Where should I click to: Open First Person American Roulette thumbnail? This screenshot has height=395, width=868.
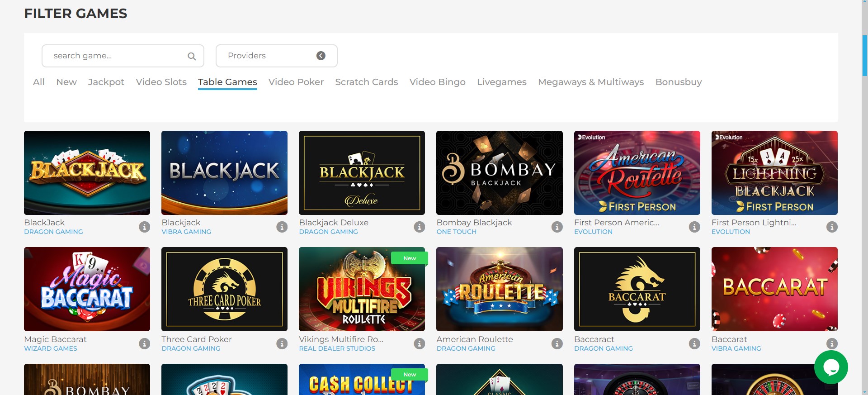coord(637,173)
